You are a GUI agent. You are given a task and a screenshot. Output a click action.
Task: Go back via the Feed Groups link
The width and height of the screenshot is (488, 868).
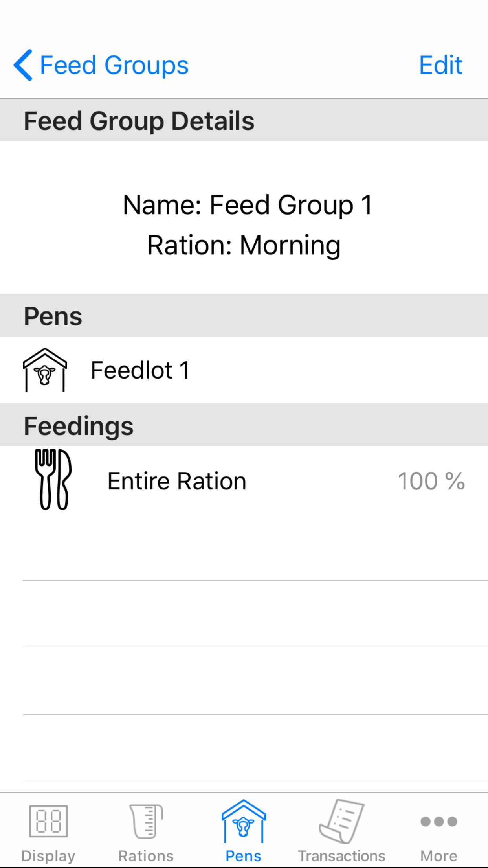[x=114, y=65]
